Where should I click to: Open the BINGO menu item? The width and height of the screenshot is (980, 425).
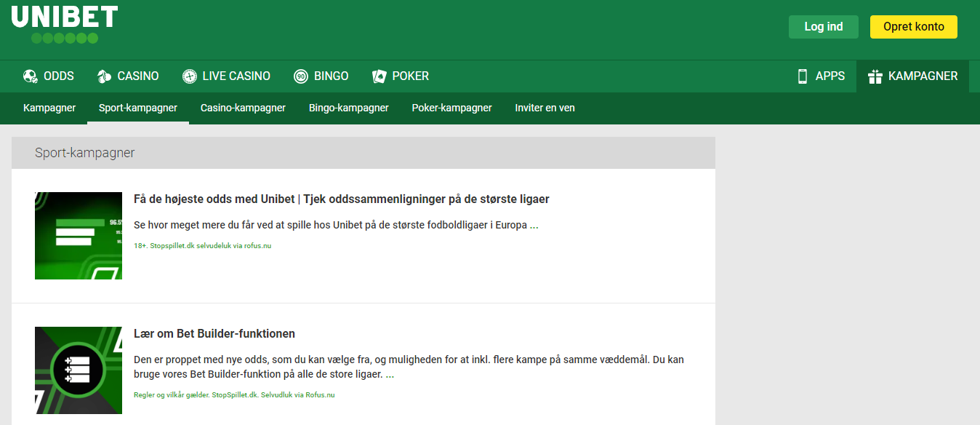[321, 76]
